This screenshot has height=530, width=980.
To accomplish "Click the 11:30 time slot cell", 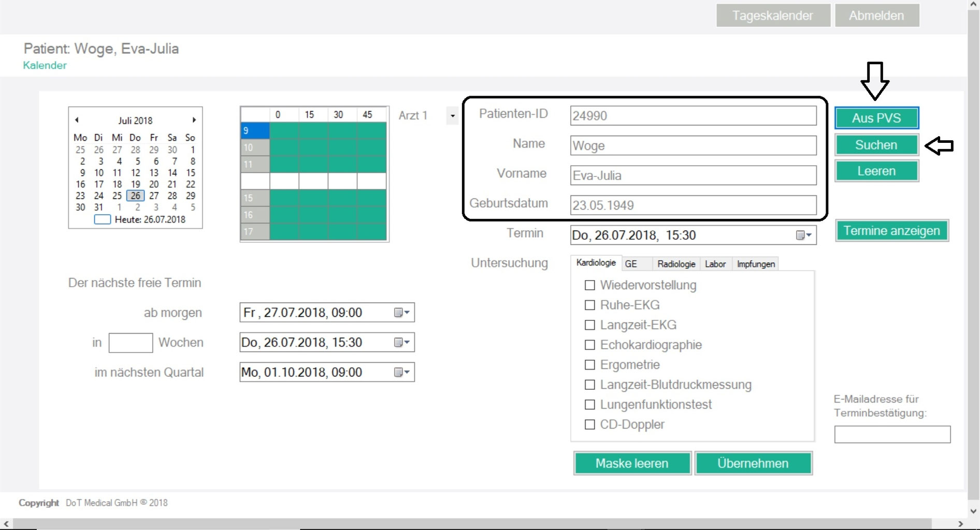I will click(x=342, y=164).
